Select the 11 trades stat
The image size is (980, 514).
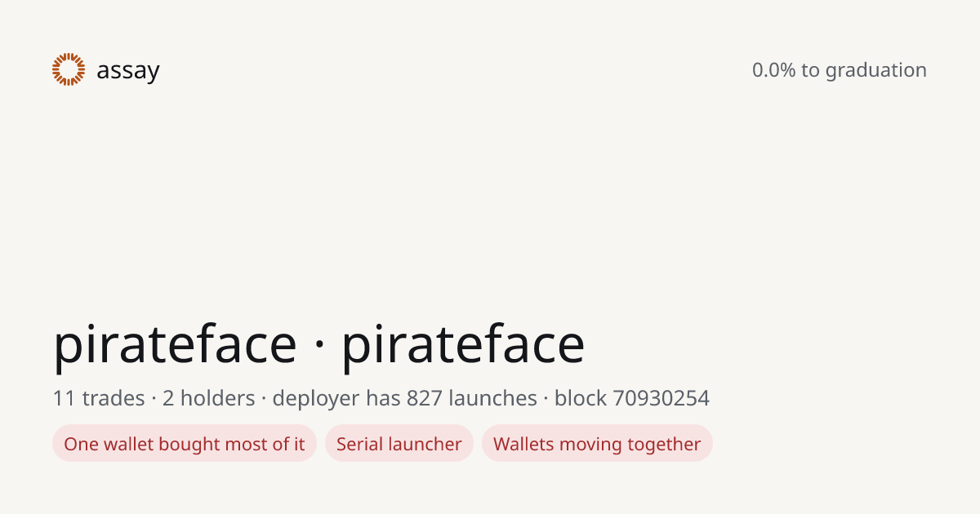(x=99, y=398)
